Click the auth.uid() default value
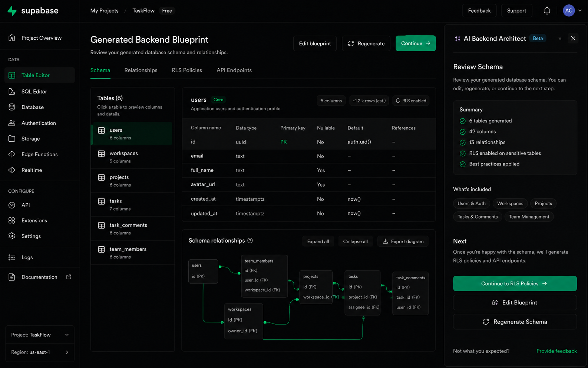The image size is (588, 368). coord(359,142)
